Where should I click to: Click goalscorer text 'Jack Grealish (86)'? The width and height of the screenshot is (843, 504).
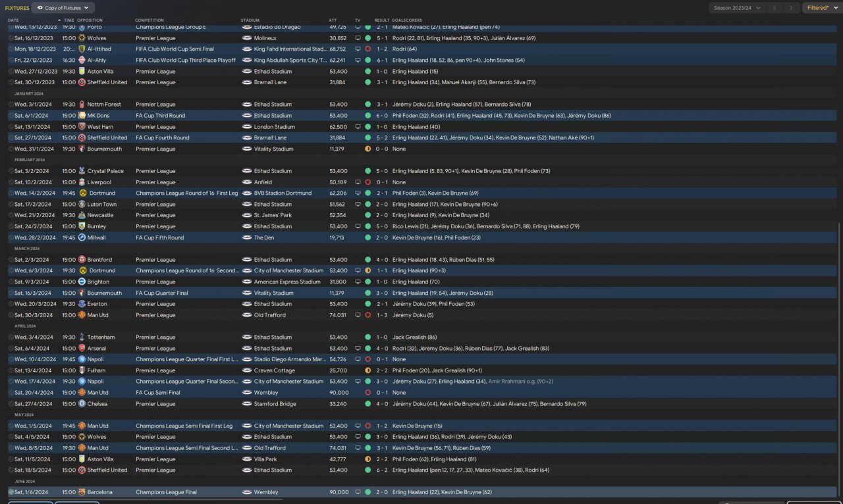414,338
